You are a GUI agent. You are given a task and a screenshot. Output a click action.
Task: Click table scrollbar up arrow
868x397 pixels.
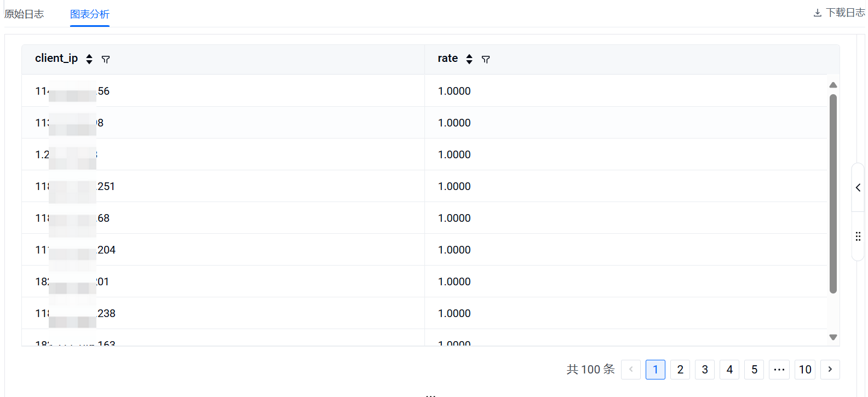tap(833, 85)
